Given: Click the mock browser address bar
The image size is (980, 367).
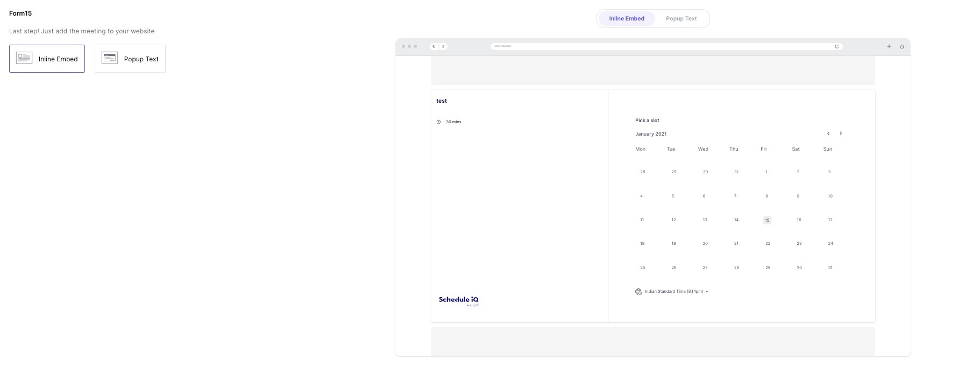Looking at the screenshot, I should coord(666,46).
